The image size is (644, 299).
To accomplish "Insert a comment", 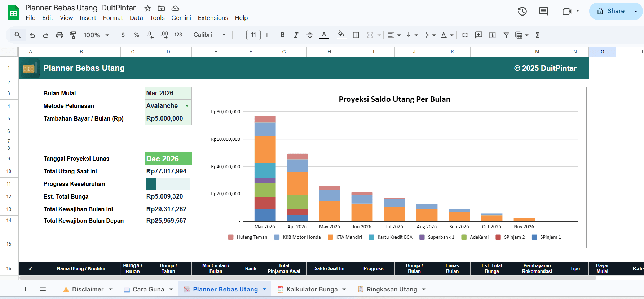I will [478, 35].
